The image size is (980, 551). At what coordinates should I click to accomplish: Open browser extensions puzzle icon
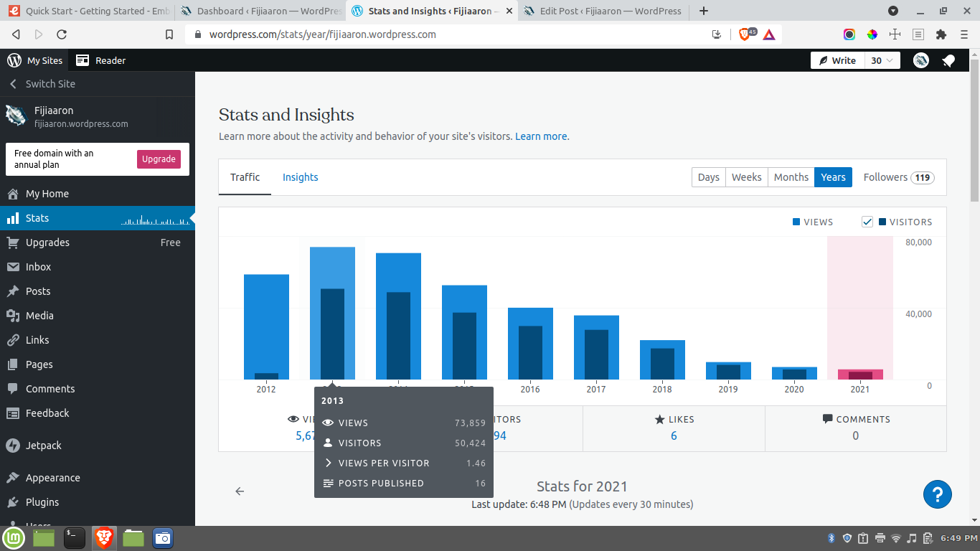click(941, 34)
